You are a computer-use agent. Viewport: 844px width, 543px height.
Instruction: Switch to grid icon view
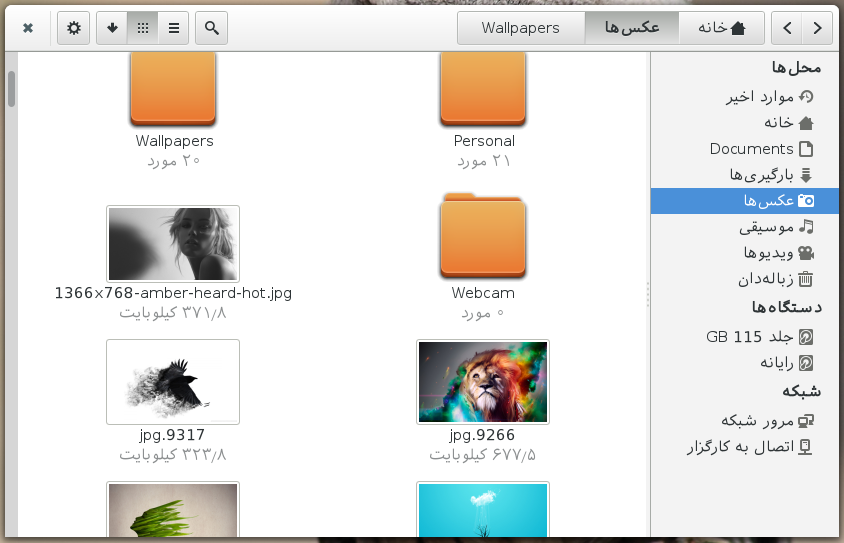point(143,28)
